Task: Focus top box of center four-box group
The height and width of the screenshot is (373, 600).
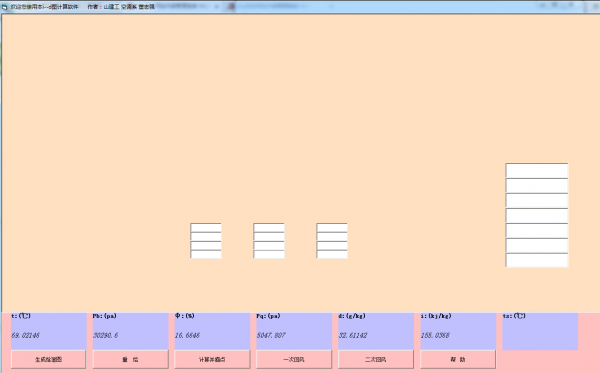Action: pos(269,228)
